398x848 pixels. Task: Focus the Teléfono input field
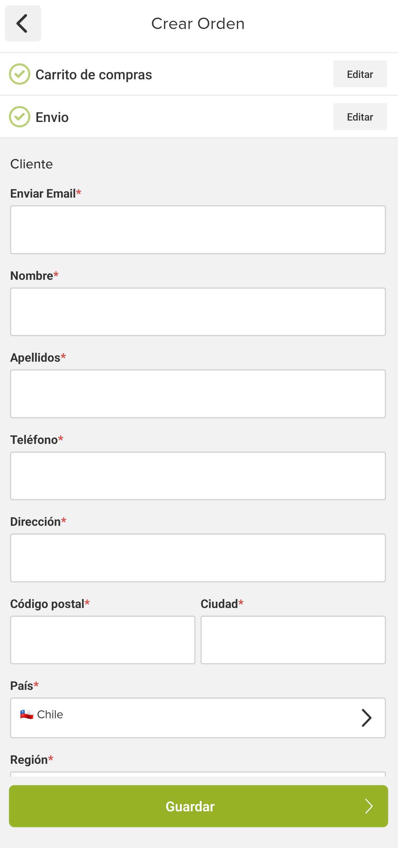click(x=198, y=476)
